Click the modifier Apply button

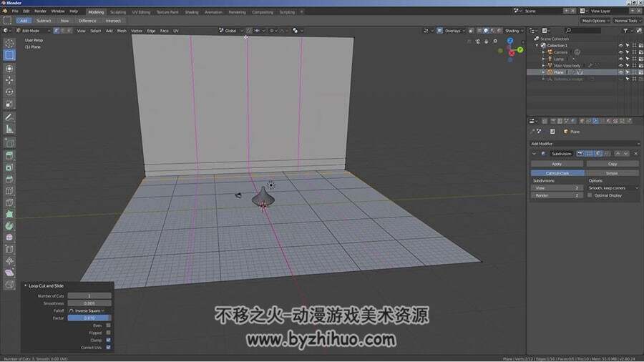click(x=557, y=164)
